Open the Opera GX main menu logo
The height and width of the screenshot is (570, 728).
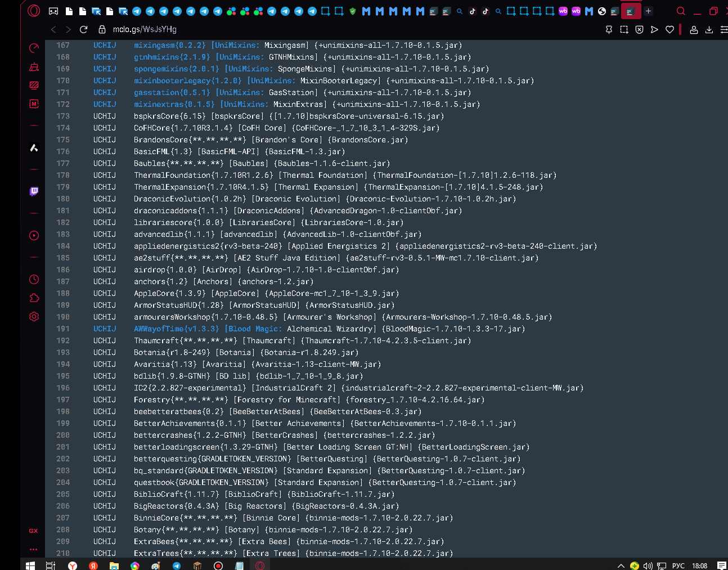34,11
